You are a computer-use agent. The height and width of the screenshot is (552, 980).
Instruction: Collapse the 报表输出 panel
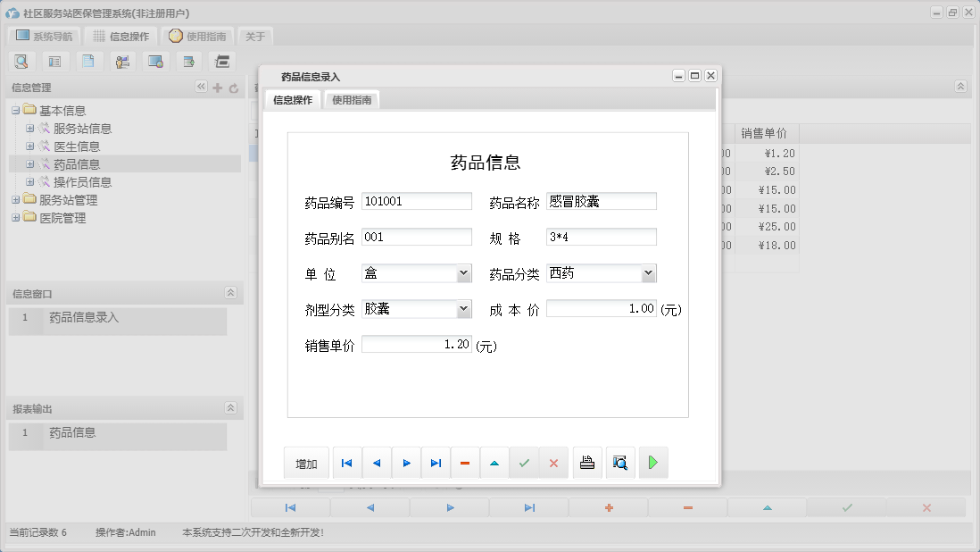point(230,406)
